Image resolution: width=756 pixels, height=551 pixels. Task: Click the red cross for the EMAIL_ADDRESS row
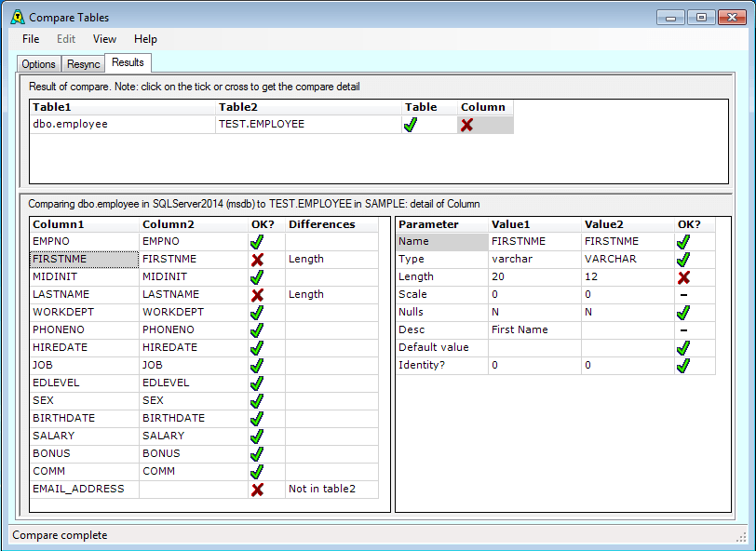(258, 490)
